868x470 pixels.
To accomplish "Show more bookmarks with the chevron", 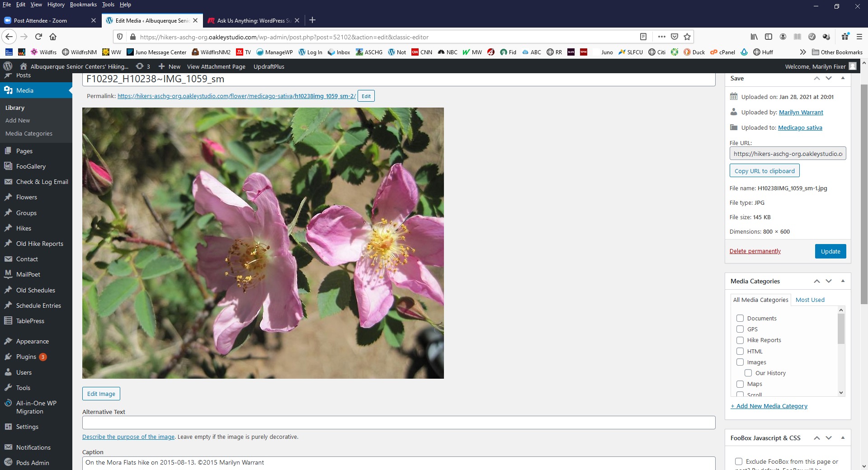I will (802, 52).
